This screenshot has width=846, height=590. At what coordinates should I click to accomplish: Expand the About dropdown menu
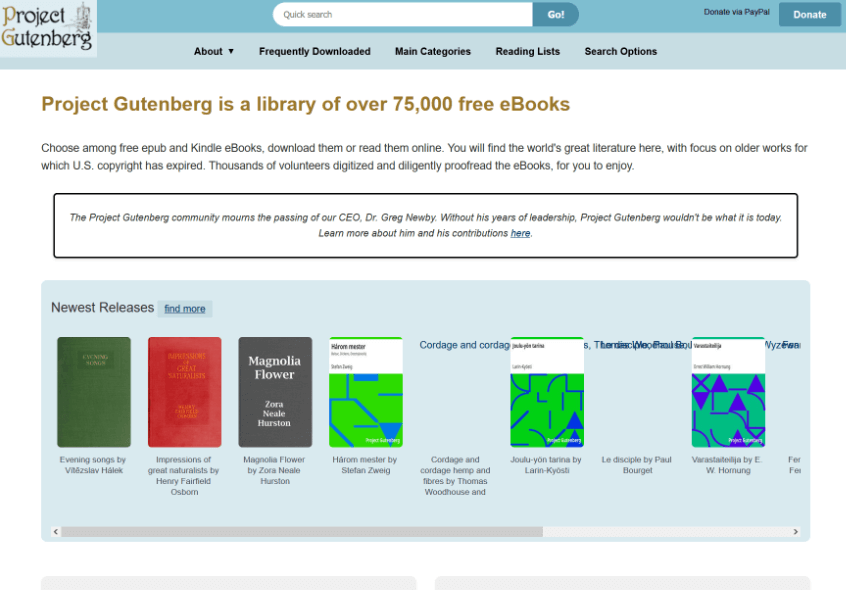[x=214, y=51]
